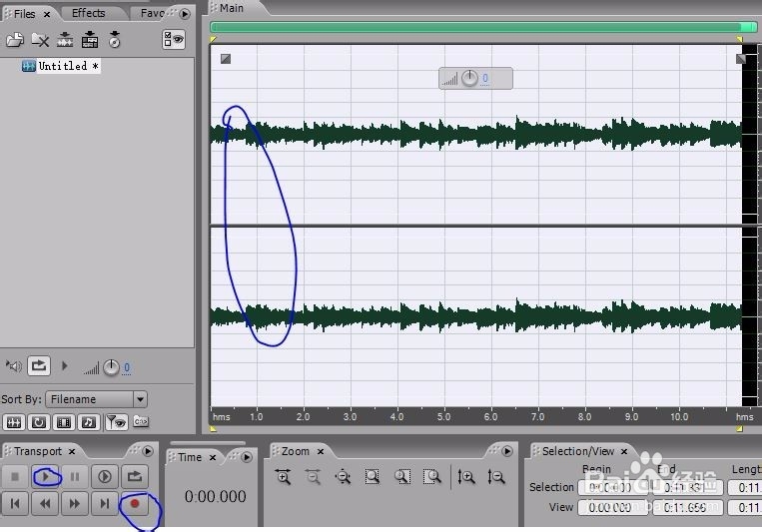Screen dimensions: 762x532
Task: Click the Stop button in Transport
Action: [x=15, y=477]
